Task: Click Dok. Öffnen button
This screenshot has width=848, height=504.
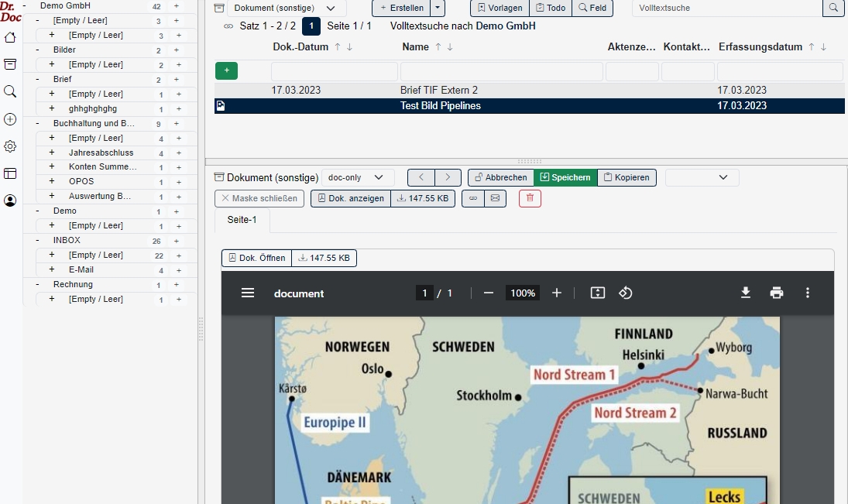Action: pyautogui.click(x=257, y=258)
